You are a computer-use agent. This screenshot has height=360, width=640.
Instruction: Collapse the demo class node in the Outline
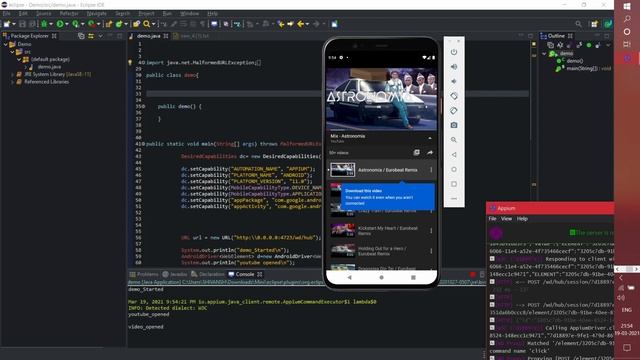544,53
